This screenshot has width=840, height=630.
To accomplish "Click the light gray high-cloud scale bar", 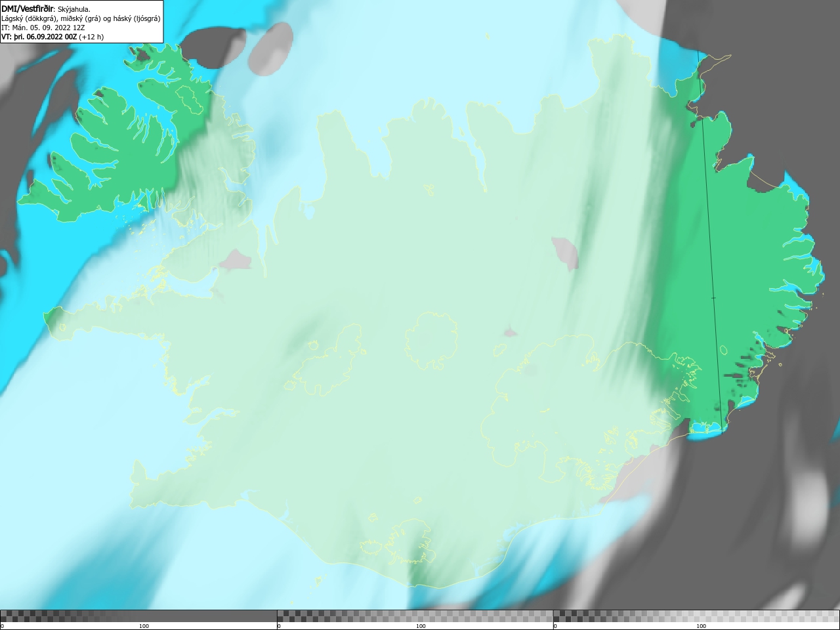I will click(696, 616).
